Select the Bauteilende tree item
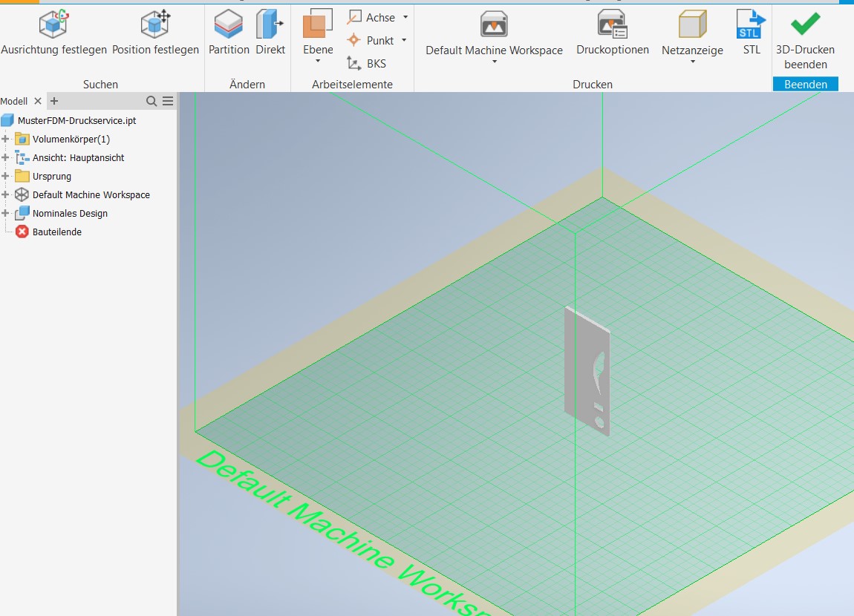This screenshot has height=616, width=854. click(x=57, y=232)
